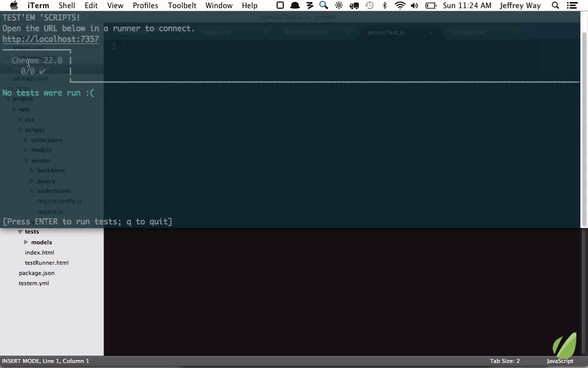
Task: Open package.json at bottom of folder tree
Action: (x=37, y=273)
